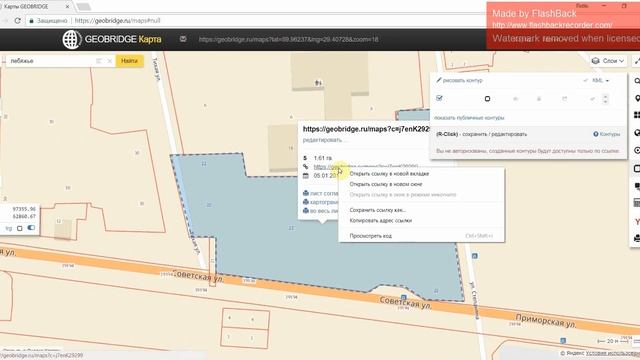The height and width of the screenshot is (360, 640).
Task: Click the chain link icon in the popup
Action: pos(305,167)
